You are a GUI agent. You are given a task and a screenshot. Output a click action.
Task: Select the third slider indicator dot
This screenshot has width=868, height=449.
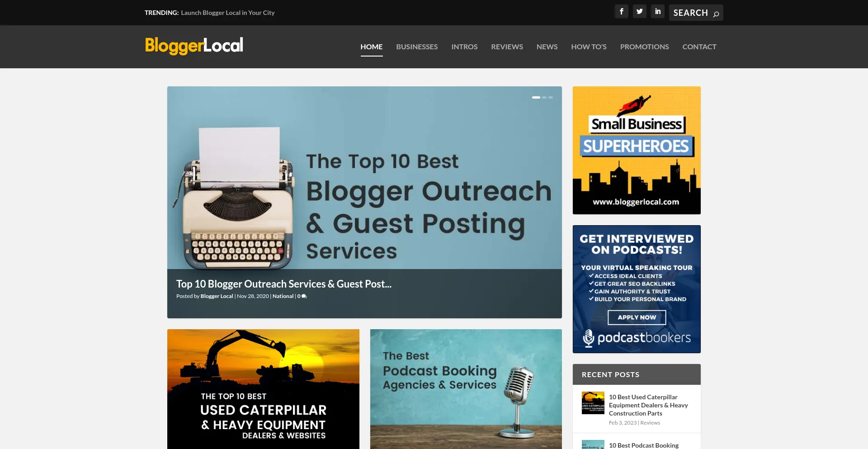click(x=551, y=97)
